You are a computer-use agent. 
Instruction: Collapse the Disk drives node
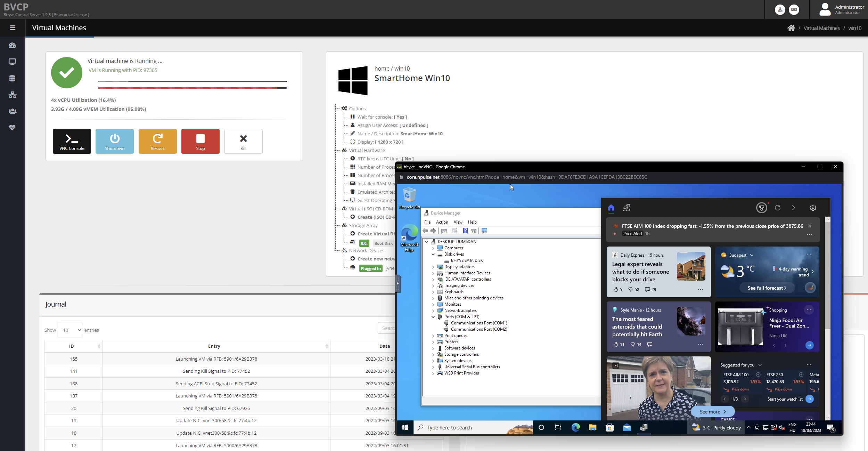(433, 254)
